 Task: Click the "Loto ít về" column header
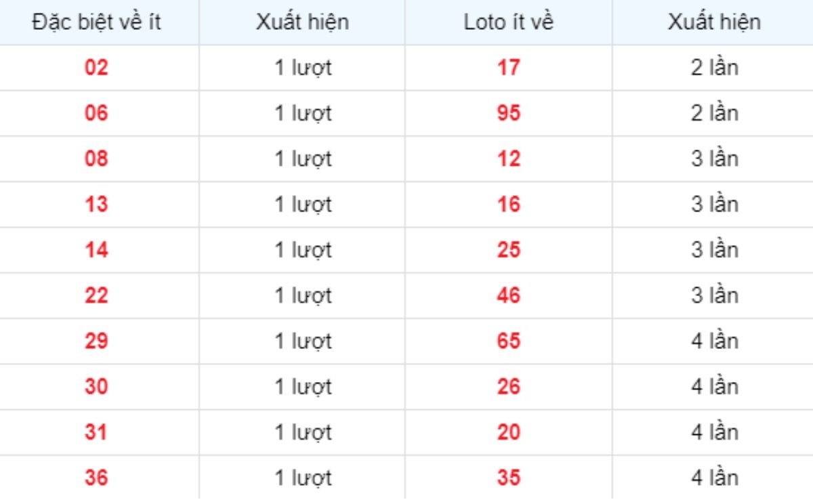click(x=508, y=22)
